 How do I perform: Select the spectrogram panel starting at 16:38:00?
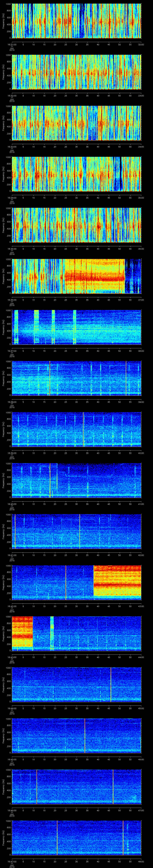(x=77, y=378)
